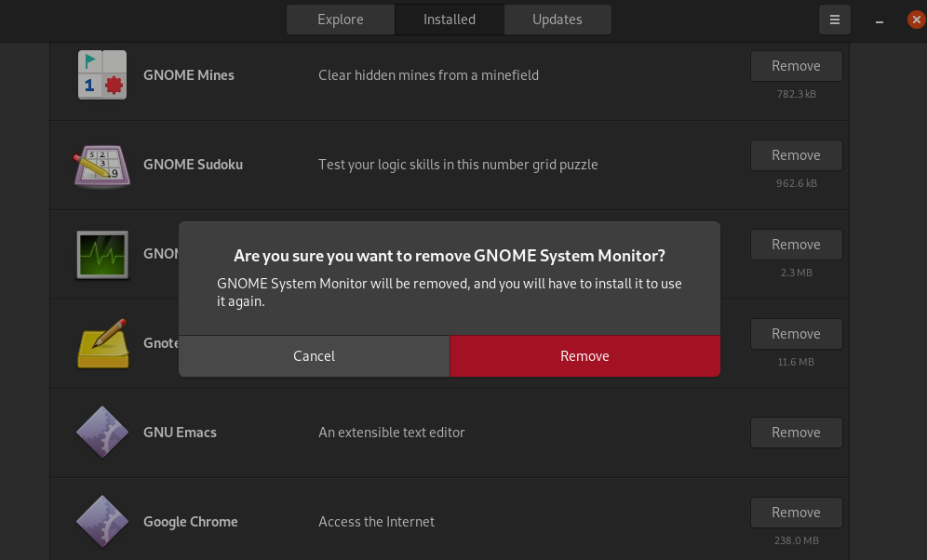This screenshot has height=560, width=927.
Task: Select the GNOME Sudoku app name
Action: 193,165
